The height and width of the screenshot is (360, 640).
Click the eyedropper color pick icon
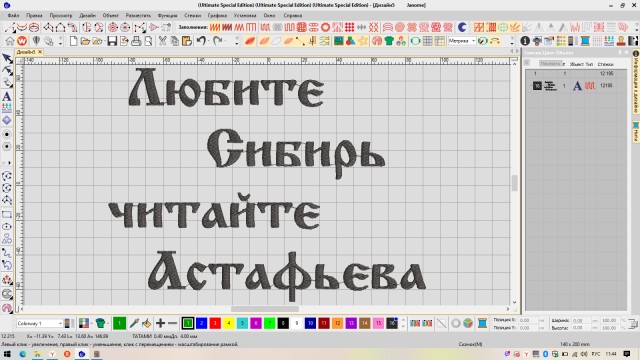click(x=134, y=323)
